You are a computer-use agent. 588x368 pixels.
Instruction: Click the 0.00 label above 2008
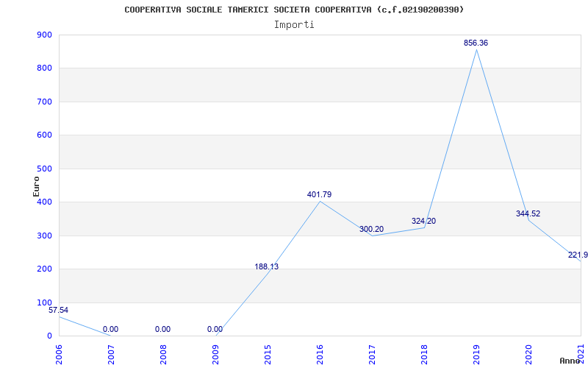coord(162,329)
